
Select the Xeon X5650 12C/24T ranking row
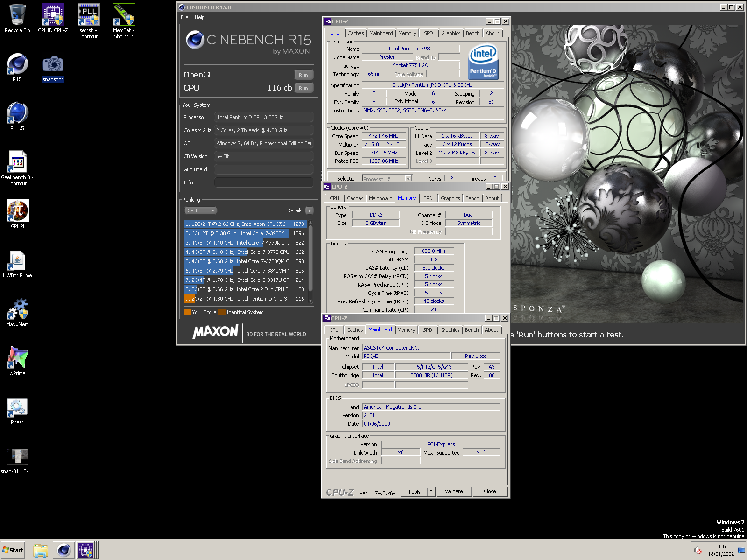[x=245, y=224]
